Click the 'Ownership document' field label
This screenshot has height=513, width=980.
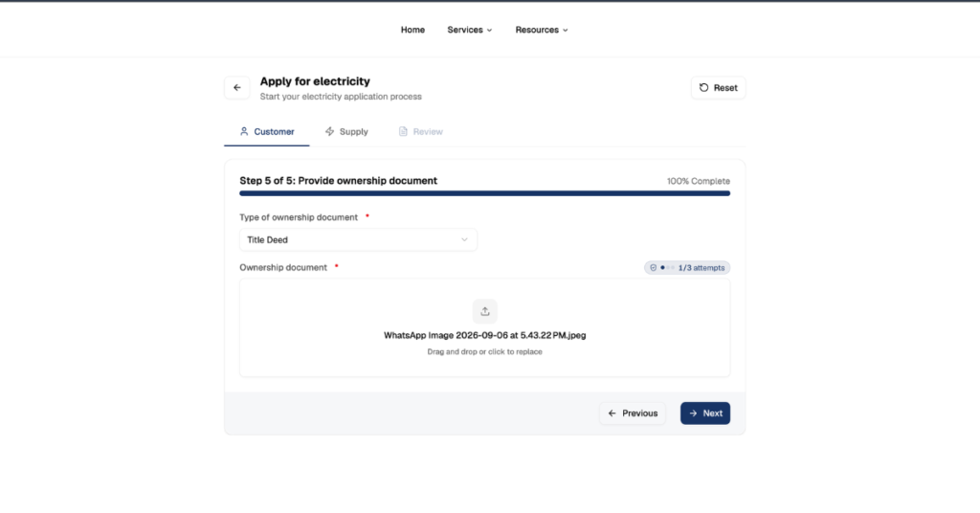pos(283,267)
